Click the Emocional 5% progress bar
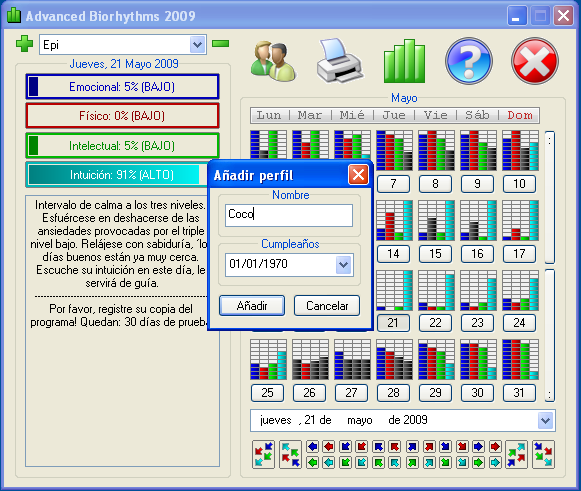The width and height of the screenshot is (581, 491). tap(122, 87)
